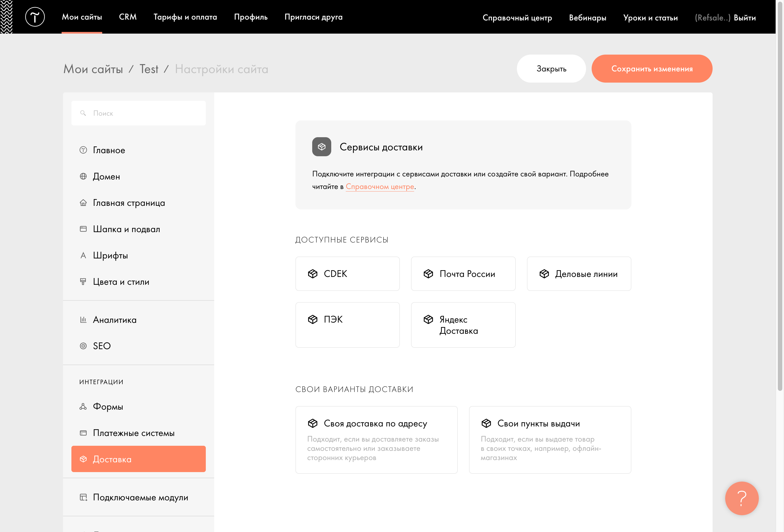Image resolution: width=784 pixels, height=532 pixels.
Task: Choose the Своя доставка по адресу option
Action: click(377, 440)
